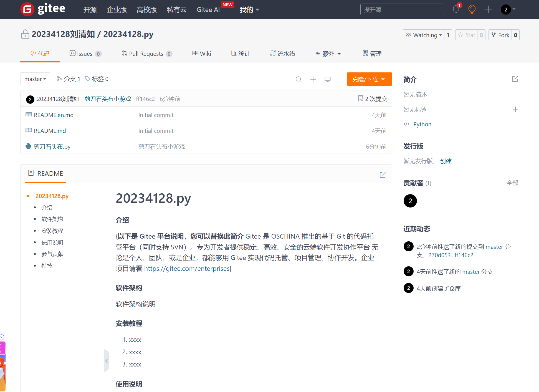The image size is (539, 392).
Task: Add a tag with the 暂无标签 plus
Action: pos(515,109)
